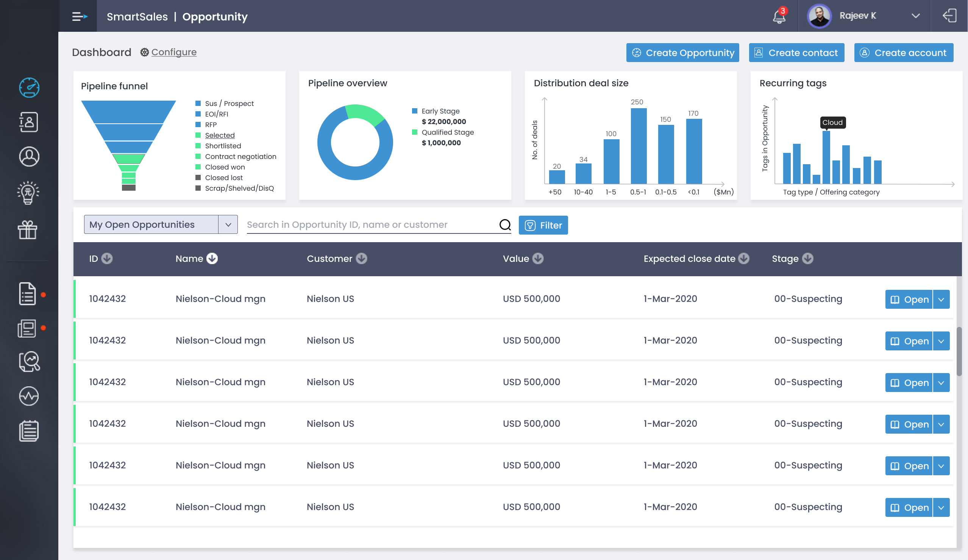Screen dimensions: 968x560
Task: Toggle sort on the Value column
Action: click(538, 258)
